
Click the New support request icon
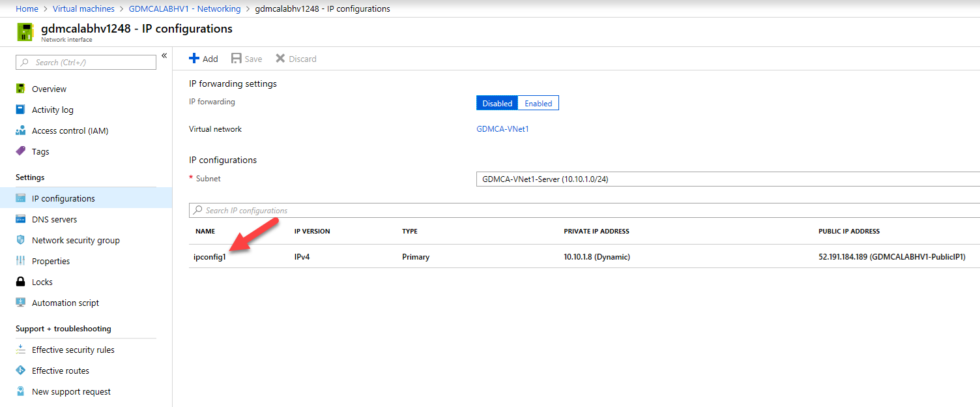tap(20, 391)
